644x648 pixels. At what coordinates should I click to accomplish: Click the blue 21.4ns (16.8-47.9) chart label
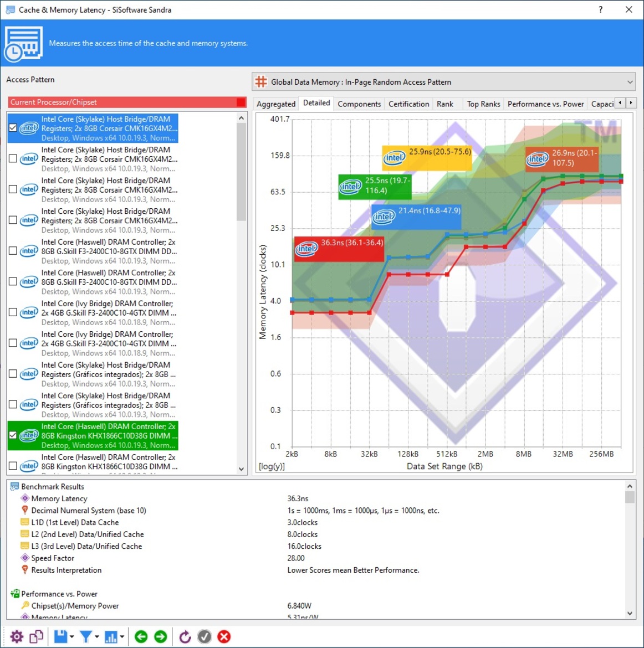point(416,217)
